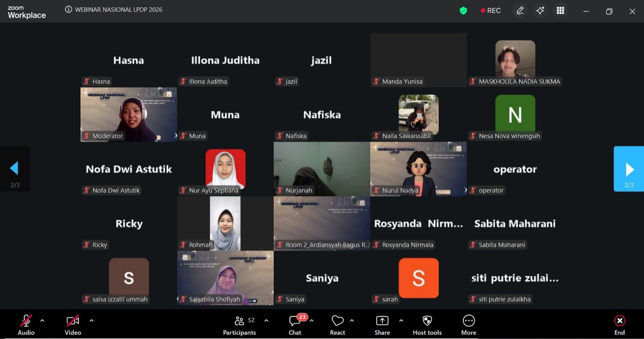The image size is (644, 339).
Task: Open the Participants panel
Action: 239,325
